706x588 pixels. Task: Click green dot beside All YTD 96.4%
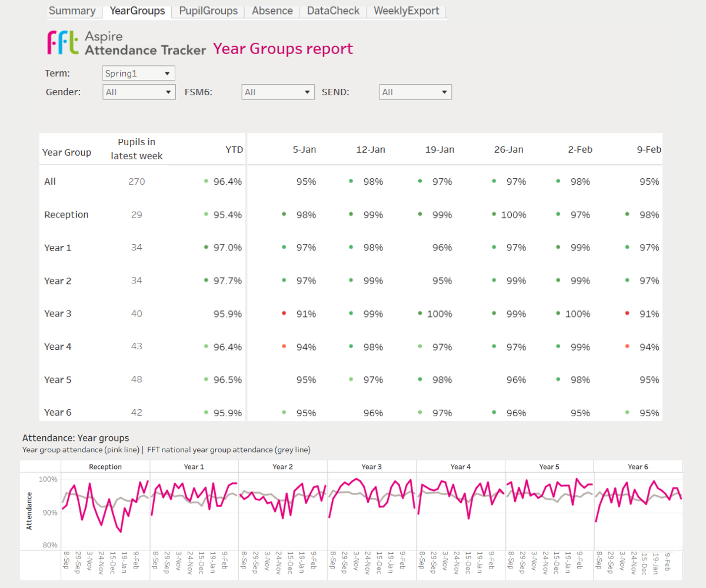206,182
